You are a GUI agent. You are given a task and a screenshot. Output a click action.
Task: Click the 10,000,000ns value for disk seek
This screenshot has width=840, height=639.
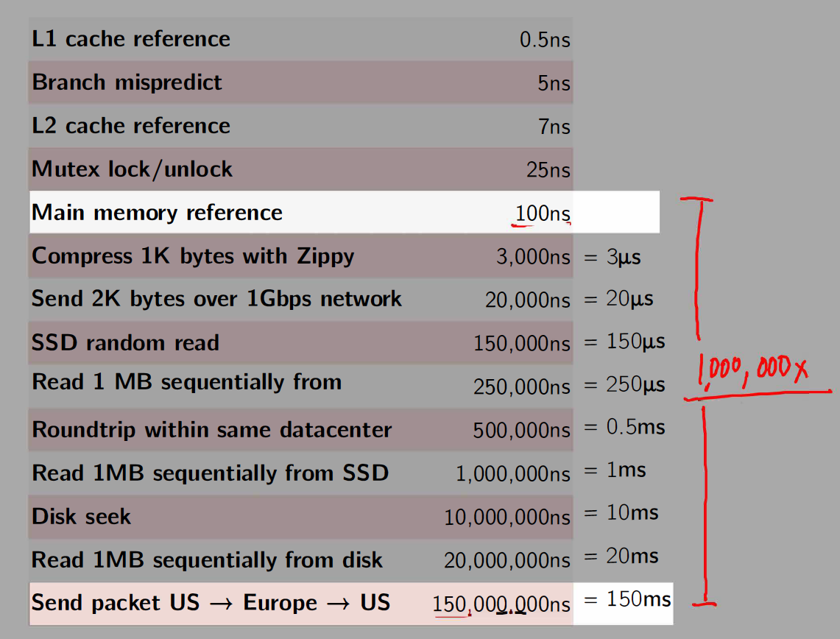point(507,518)
